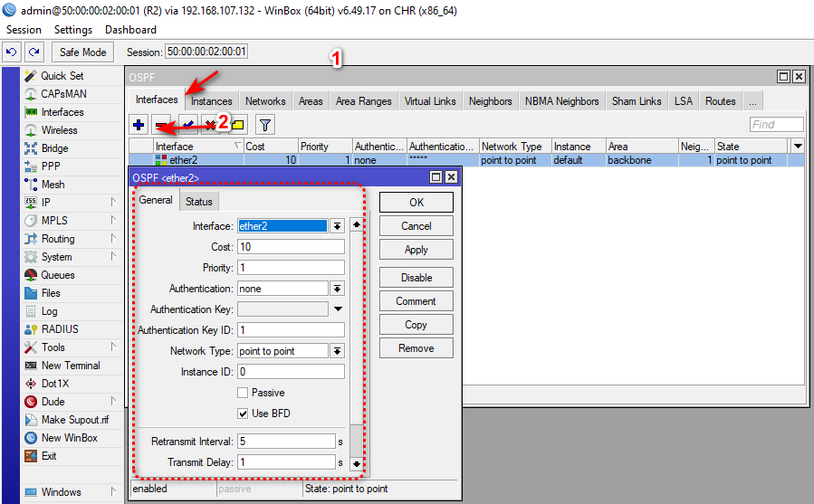Click the undo arrow icon
This screenshot has height=504, width=814.
tap(12, 52)
